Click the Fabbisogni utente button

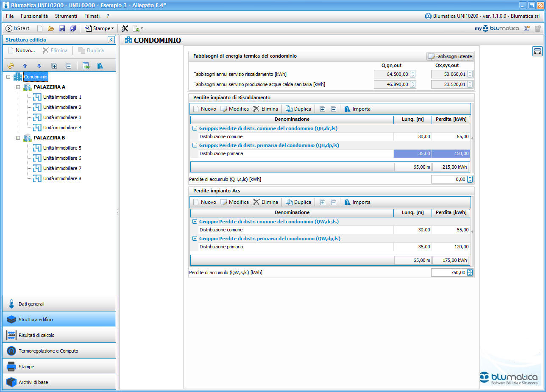[x=450, y=56]
